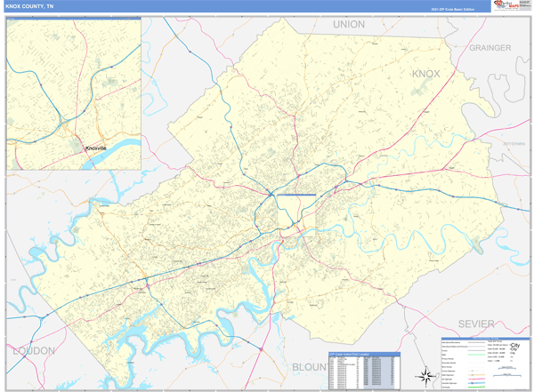
Task: Click the US Highways pink legend line
Action: pyautogui.click(x=476, y=379)
